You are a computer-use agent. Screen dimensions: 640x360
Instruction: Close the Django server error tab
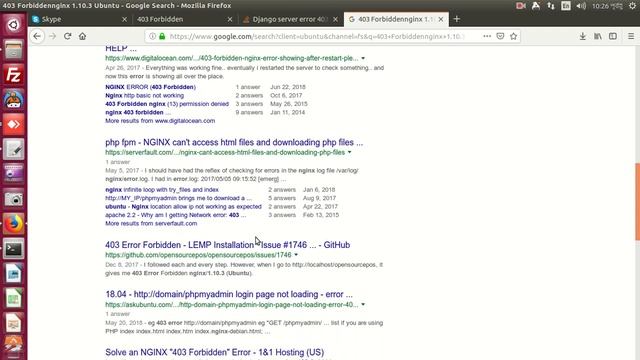tap(335, 19)
